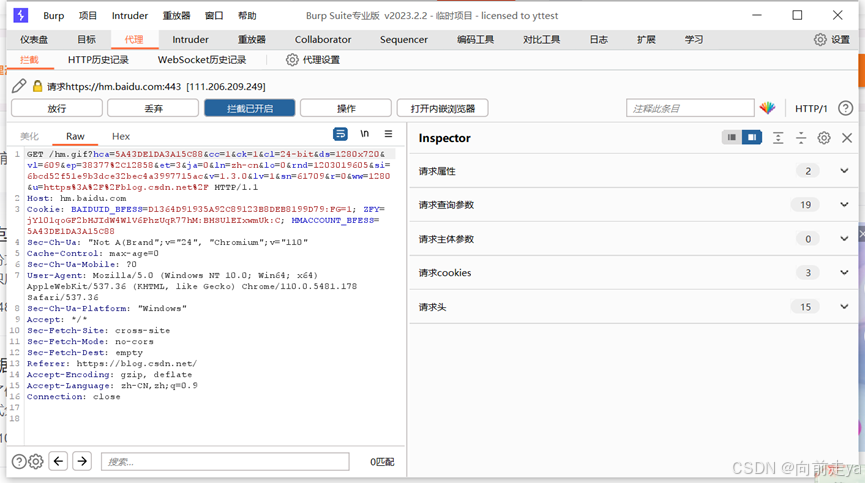Open the 扩展 tab
Screen dimensions: 865x483
(646, 40)
